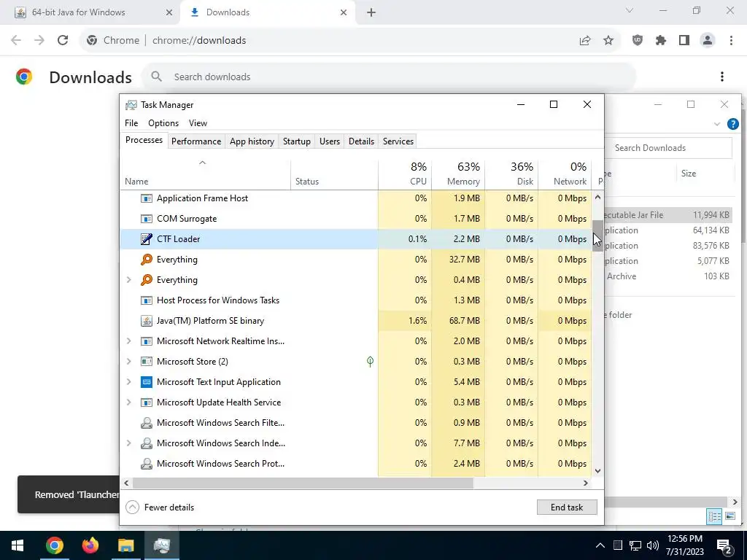
Task: Click the Task Manager horizontal scrollbar thumb
Action: 303,483
